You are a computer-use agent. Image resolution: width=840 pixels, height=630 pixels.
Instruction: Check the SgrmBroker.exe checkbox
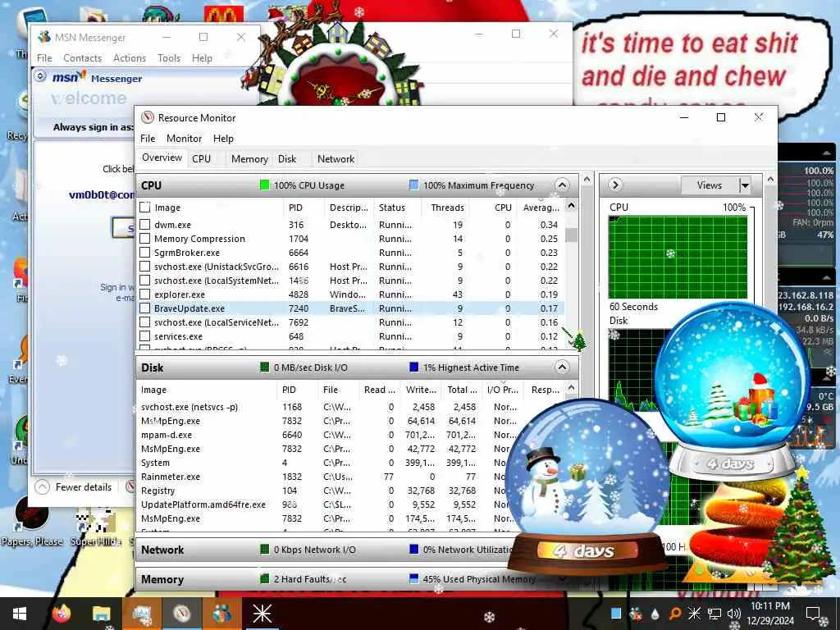click(x=144, y=253)
